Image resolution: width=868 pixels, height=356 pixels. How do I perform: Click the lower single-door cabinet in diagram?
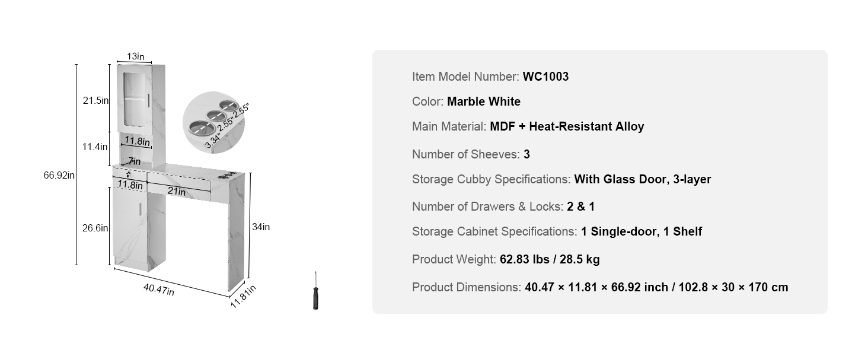click(132, 228)
